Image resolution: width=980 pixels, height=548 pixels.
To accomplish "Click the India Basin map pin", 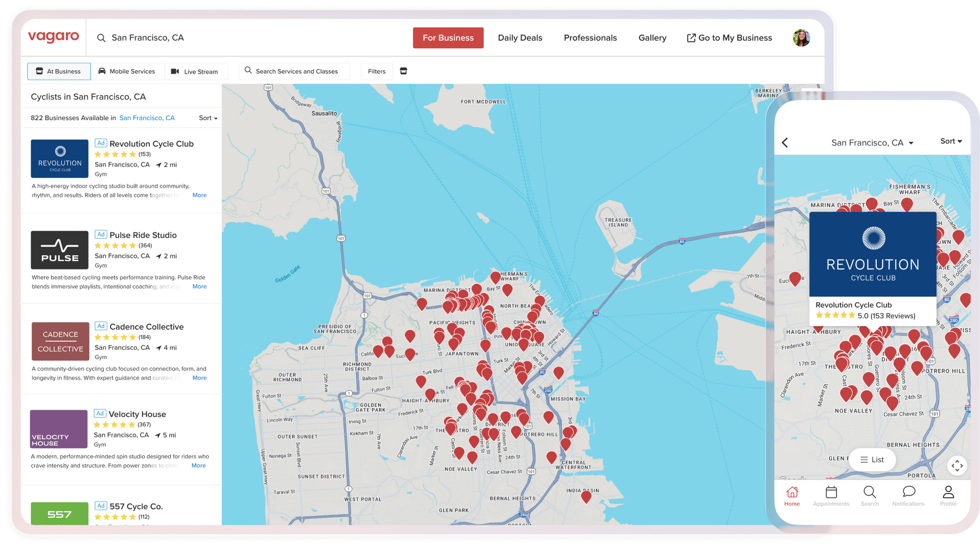I will pos(586,496).
